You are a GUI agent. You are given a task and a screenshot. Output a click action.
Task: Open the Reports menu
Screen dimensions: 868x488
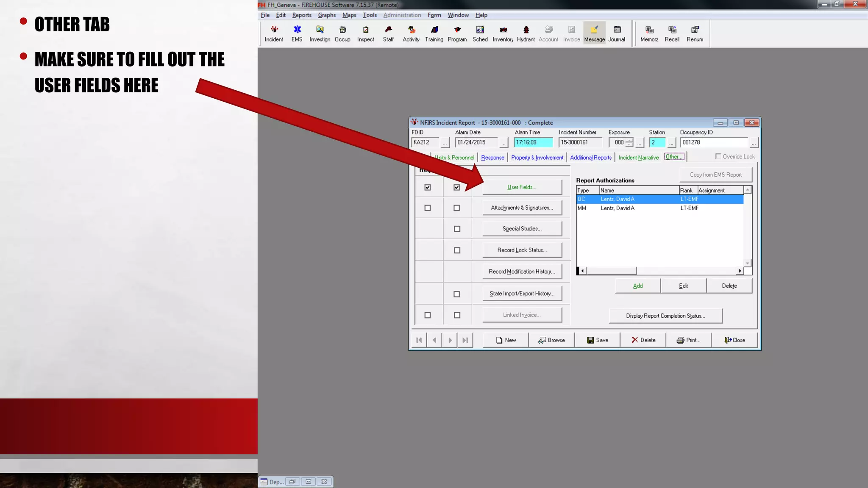[x=301, y=15]
